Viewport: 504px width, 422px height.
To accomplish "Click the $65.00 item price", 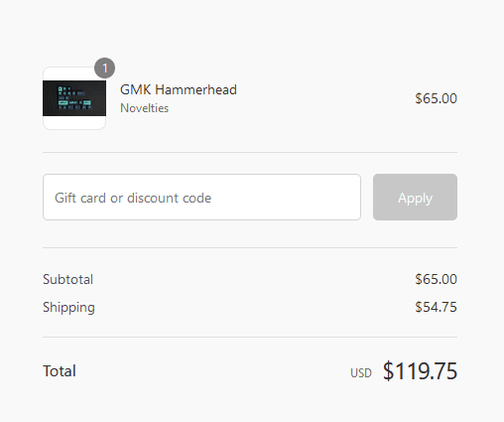I will pyautogui.click(x=436, y=98).
